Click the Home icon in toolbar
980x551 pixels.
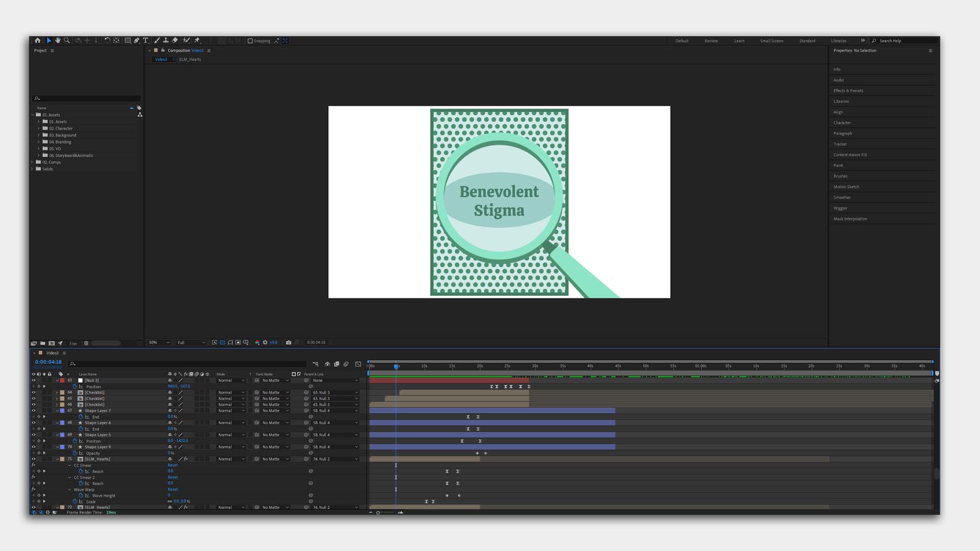37,40
